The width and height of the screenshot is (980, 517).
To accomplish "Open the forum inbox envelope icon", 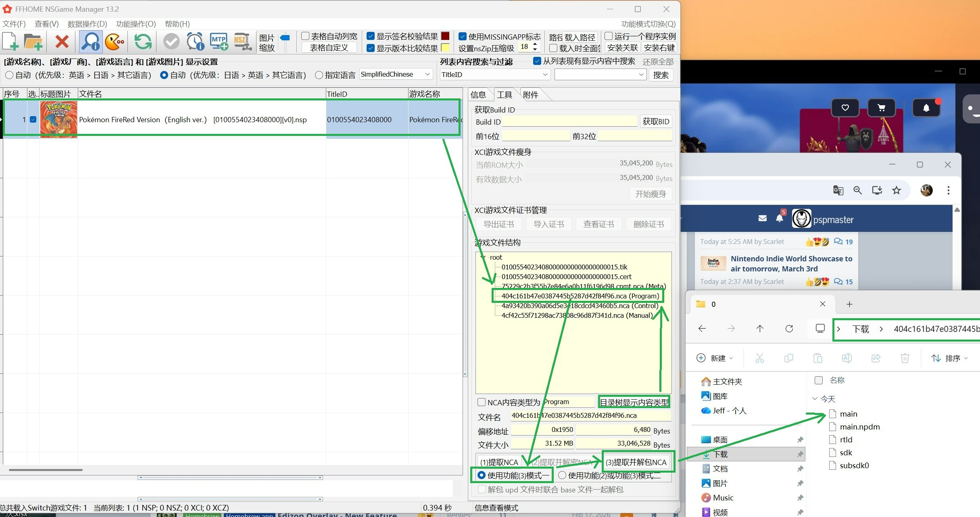I will (x=763, y=218).
